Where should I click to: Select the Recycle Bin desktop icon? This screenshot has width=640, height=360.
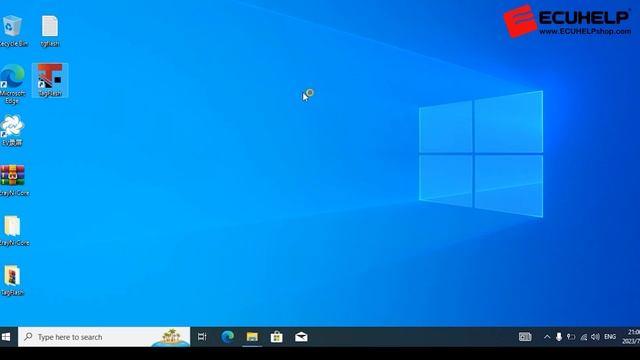pyautogui.click(x=12, y=31)
